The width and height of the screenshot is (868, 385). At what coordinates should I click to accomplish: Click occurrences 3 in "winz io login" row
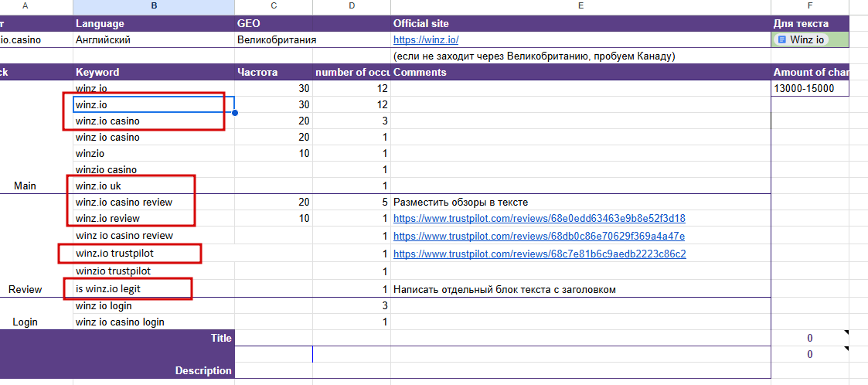click(352, 306)
